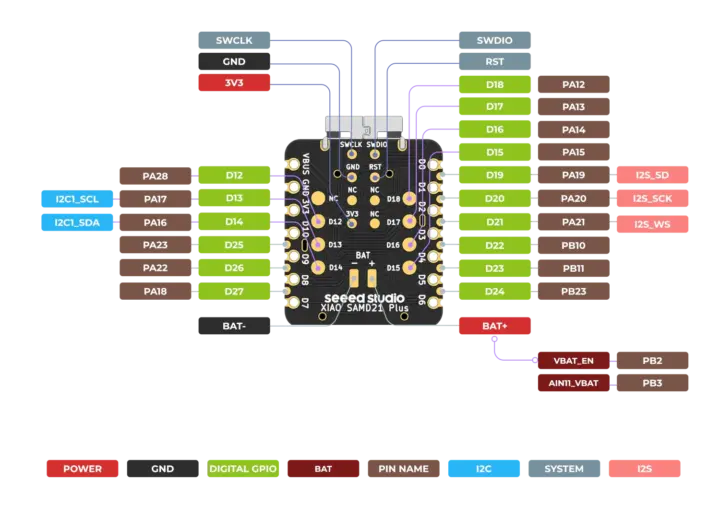Pick the brown PA23 pin name
This screenshot has height=505, width=720.
pyautogui.click(x=155, y=245)
